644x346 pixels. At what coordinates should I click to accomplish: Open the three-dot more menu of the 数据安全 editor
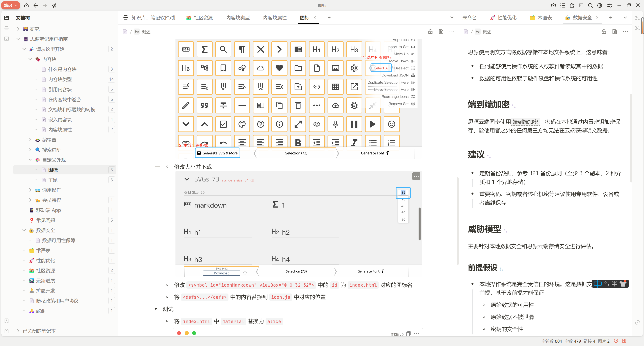pos(625,32)
